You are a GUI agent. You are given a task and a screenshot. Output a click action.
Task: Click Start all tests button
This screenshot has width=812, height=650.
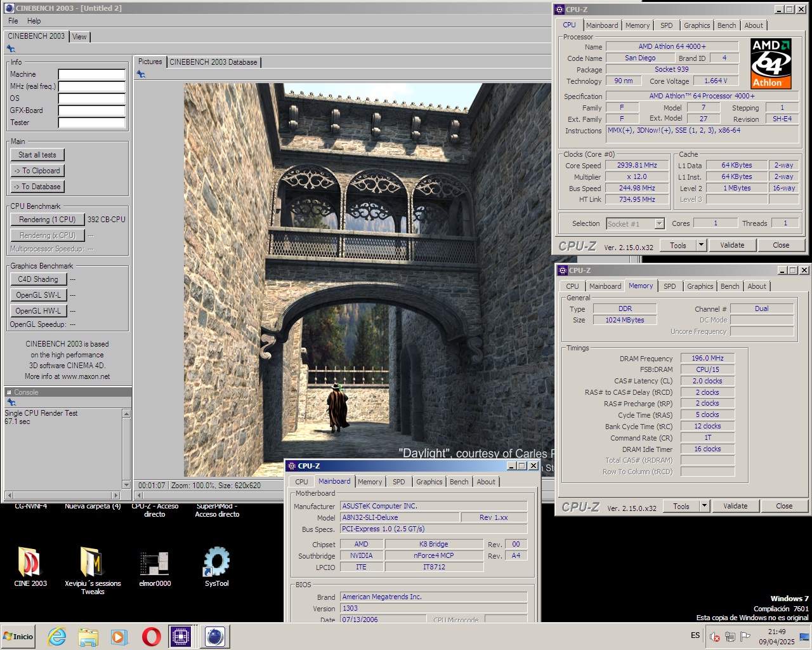37,155
